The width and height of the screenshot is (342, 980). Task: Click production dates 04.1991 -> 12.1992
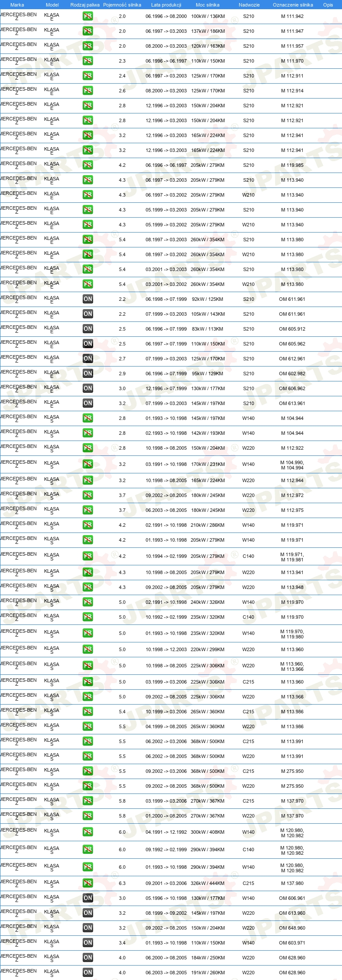[x=166, y=832]
